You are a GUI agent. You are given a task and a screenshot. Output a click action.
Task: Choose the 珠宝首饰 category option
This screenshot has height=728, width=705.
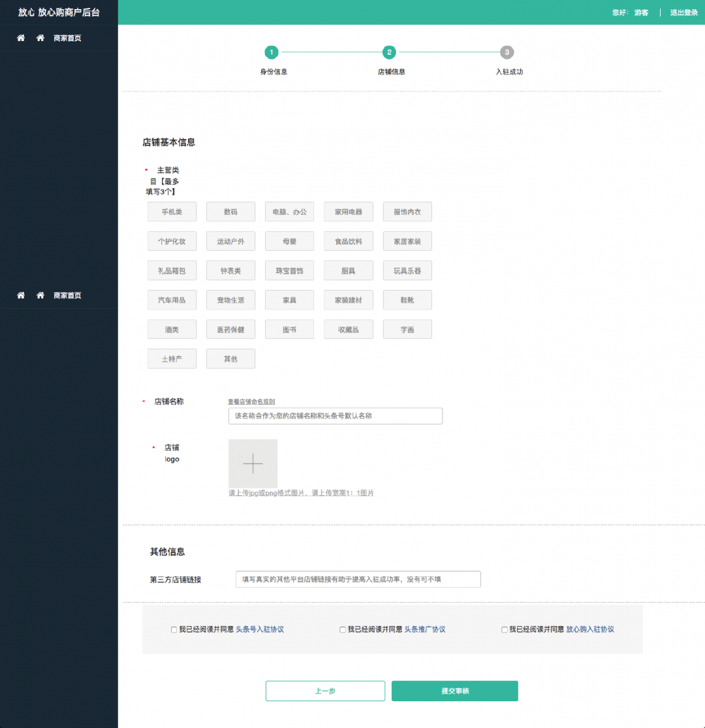289,271
